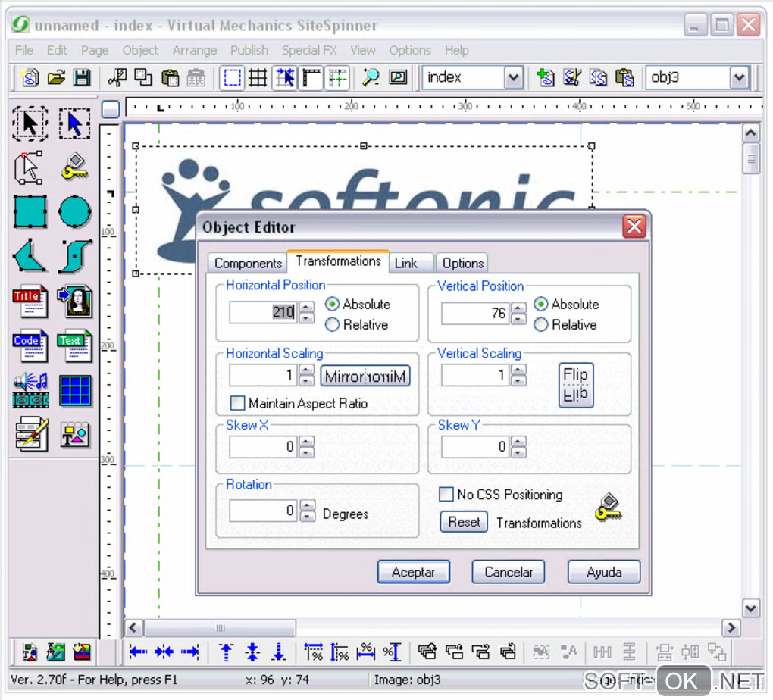Image resolution: width=773 pixels, height=700 pixels.
Task: Open the Special FX menu
Action: pyautogui.click(x=310, y=50)
